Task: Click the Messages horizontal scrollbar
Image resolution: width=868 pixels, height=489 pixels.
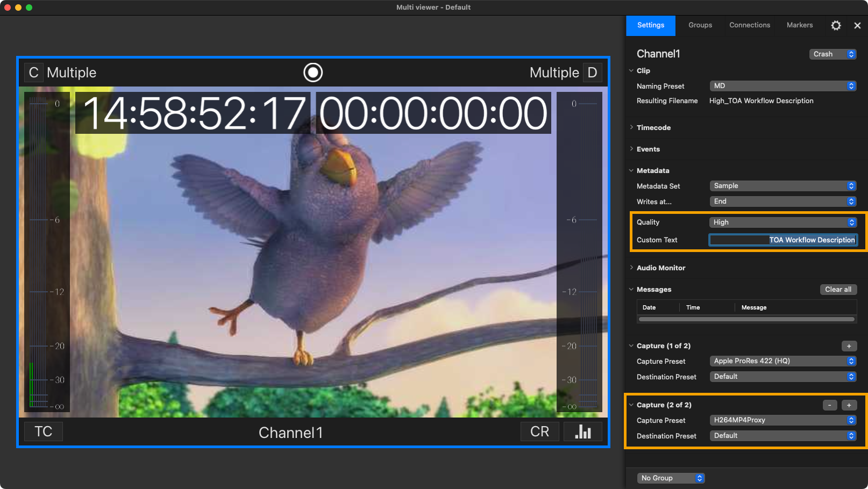Action: (746, 319)
